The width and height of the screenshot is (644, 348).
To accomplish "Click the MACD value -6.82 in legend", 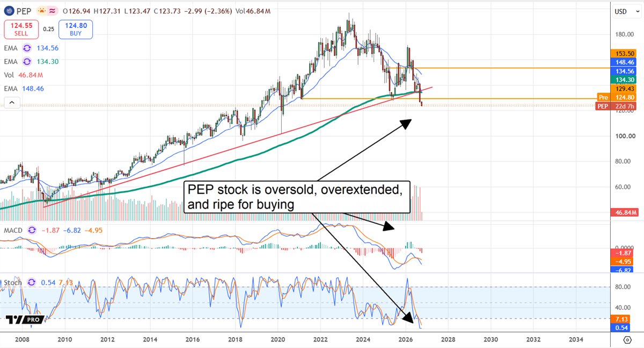I will pyautogui.click(x=72, y=230).
